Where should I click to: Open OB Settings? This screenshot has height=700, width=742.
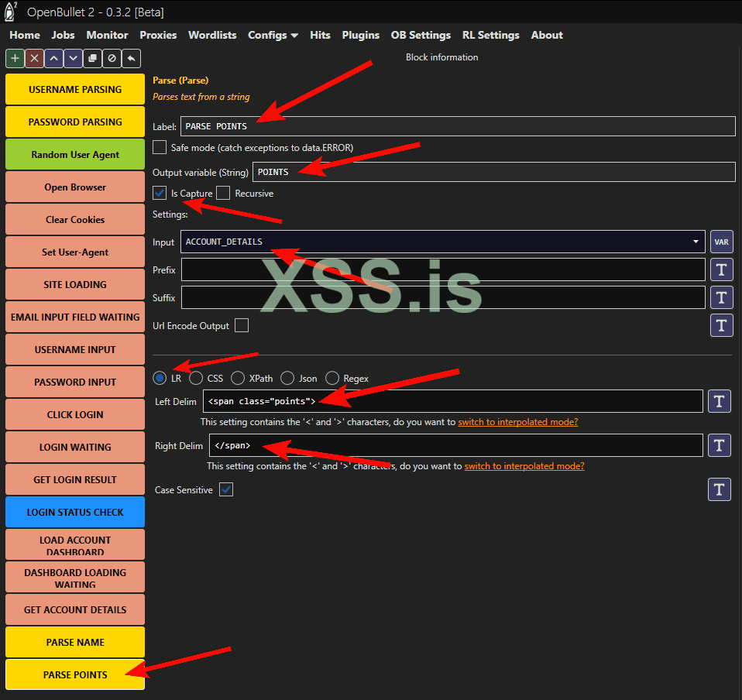tap(421, 35)
